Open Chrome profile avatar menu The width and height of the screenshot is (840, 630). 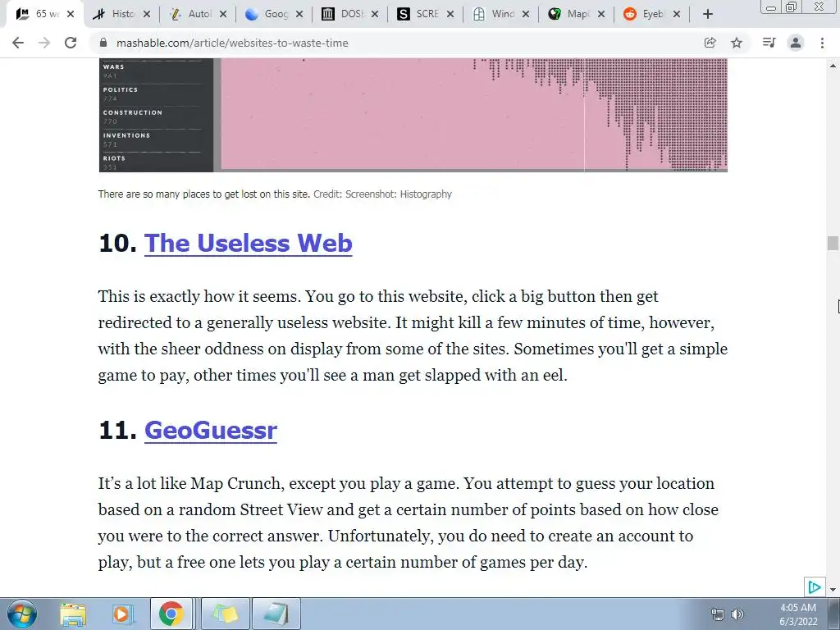796,43
